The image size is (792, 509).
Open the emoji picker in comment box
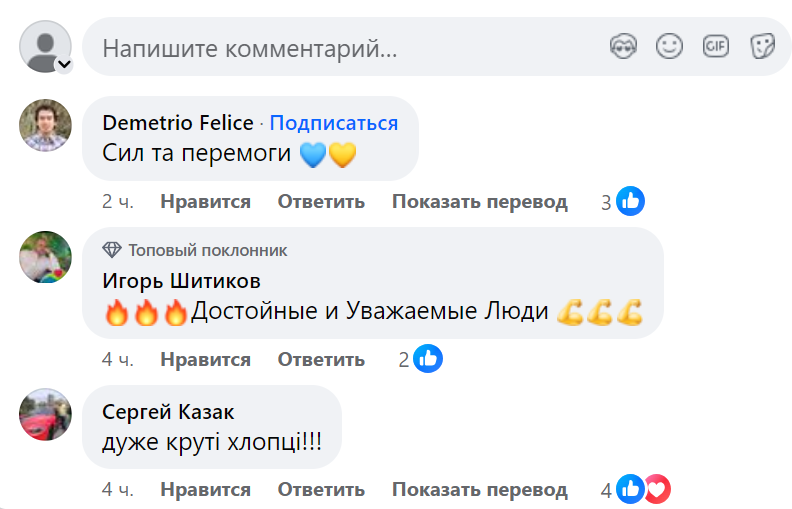point(669,46)
